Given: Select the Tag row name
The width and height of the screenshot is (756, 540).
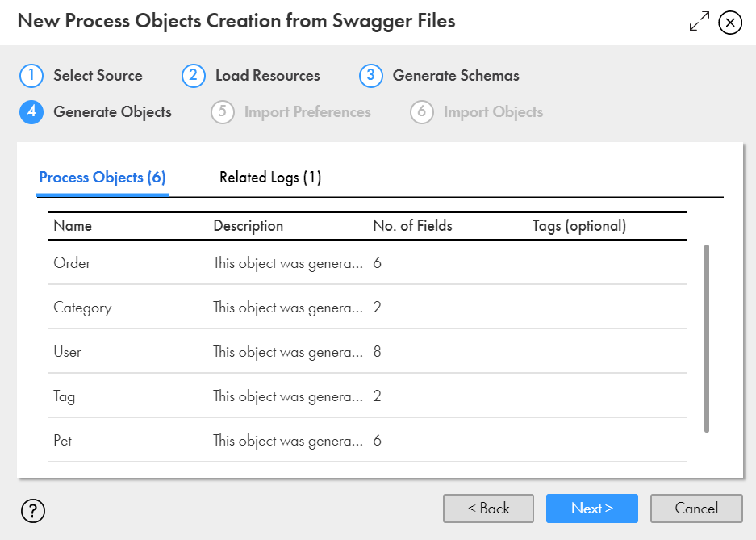Looking at the screenshot, I should [x=64, y=396].
